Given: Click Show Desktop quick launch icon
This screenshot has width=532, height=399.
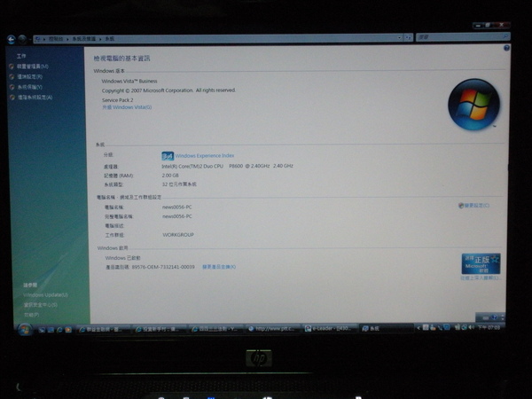Looking at the screenshot, I should tap(42, 330).
